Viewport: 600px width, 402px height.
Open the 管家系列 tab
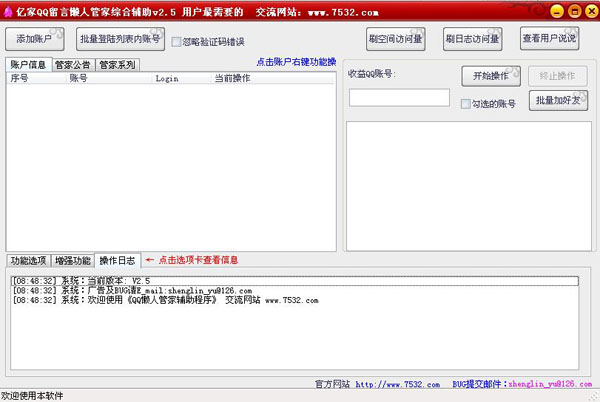point(117,65)
